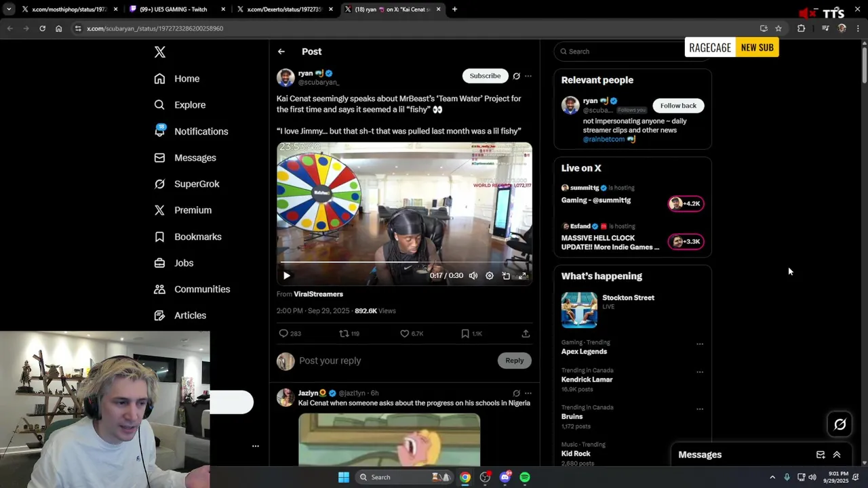Bookmark this page with star icon
Screen dimensions: 868x488
coord(778,28)
